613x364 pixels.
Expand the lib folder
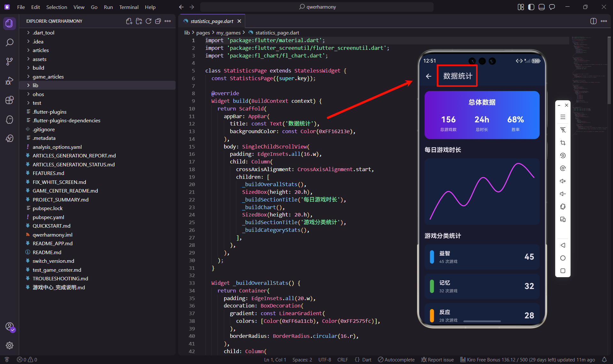tap(35, 85)
